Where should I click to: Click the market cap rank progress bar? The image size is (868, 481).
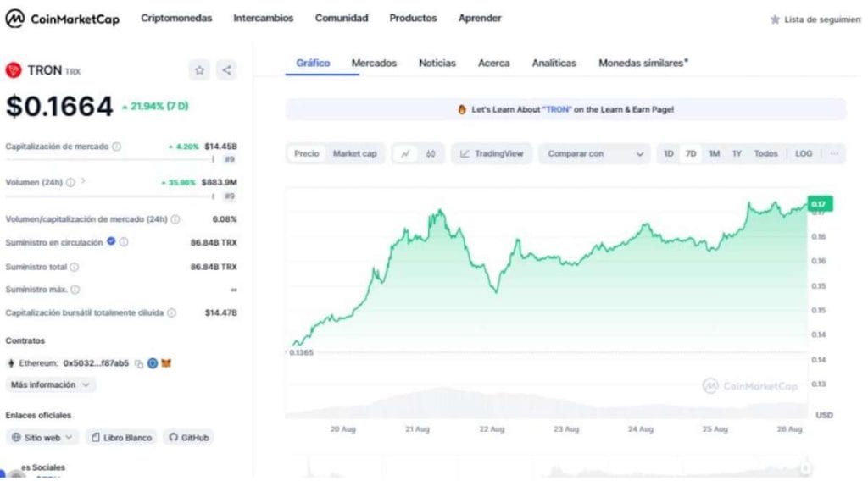coord(109,159)
